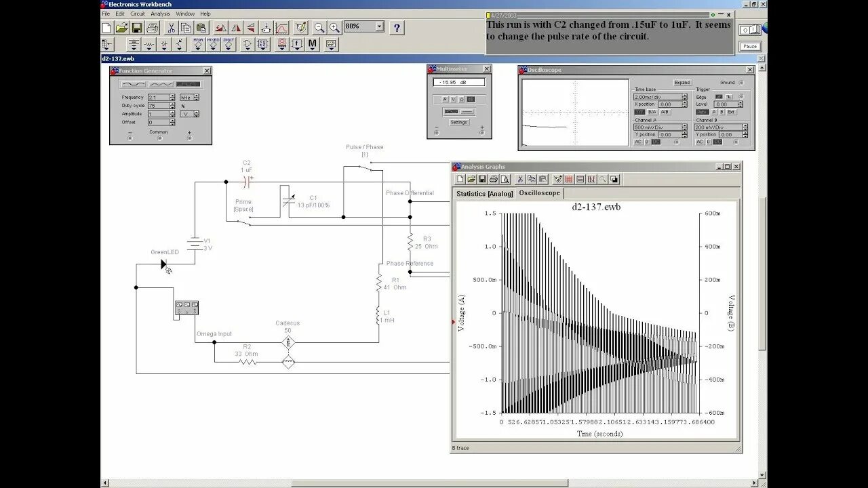Zoom out with the minus magnifier
The width and height of the screenshot is (868, 488).
pyautogui.click(x=319, y=28)
